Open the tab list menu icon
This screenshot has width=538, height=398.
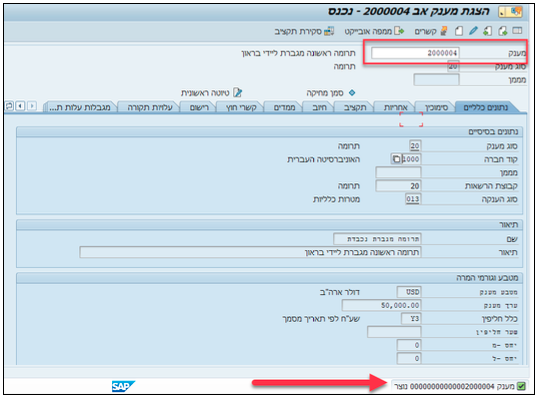[9, 106]
